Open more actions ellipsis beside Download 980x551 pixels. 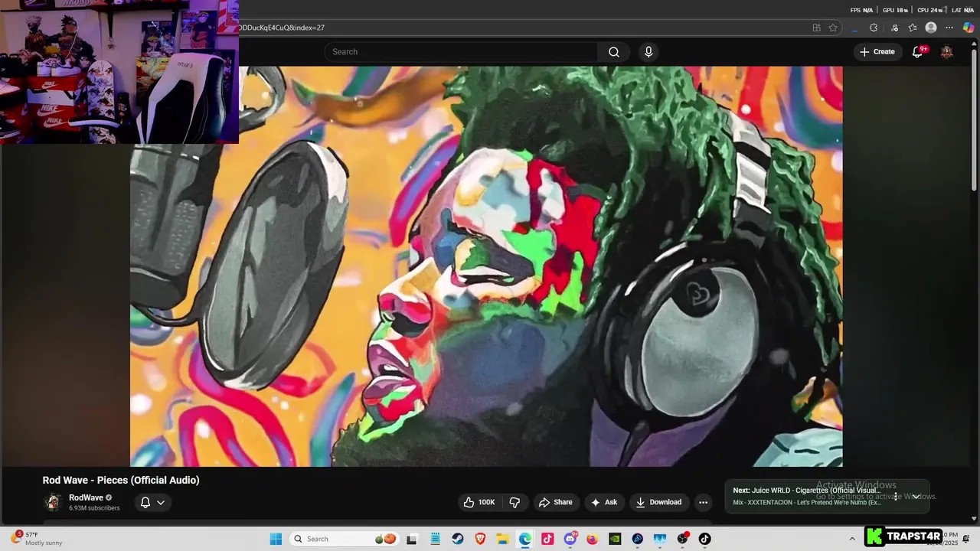pyautogui.click(x=703, y=502)
